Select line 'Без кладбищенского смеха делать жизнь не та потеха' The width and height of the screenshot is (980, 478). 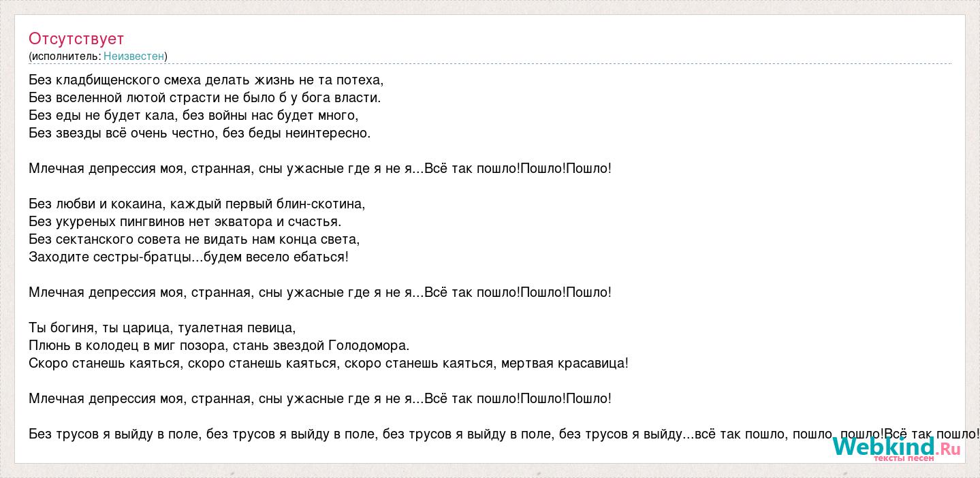coord(206,80)
